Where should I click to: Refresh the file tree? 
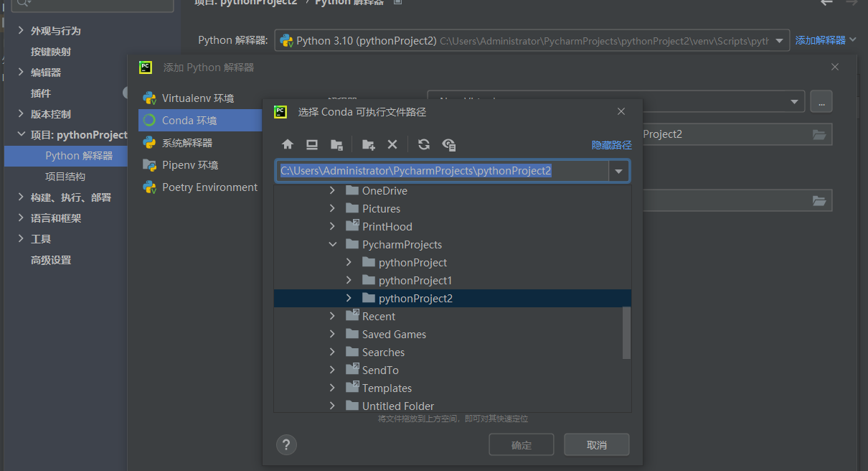(x=424, y=144)
